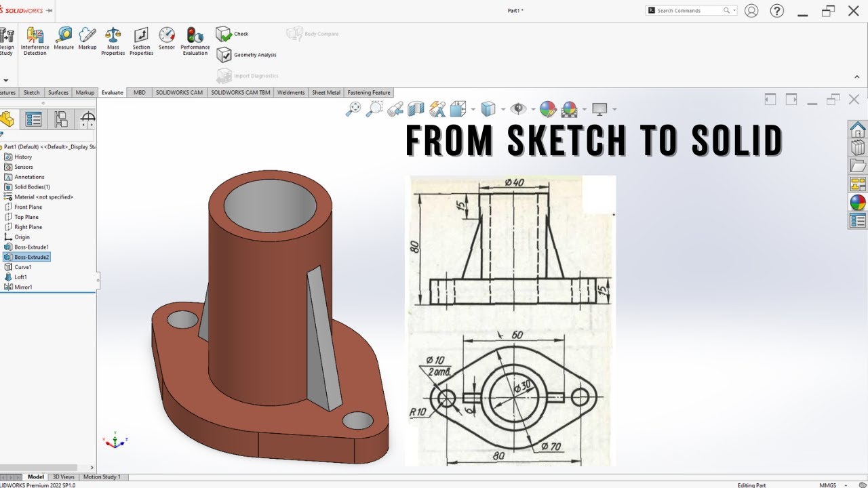Click Zoom to Fit in view toolbar
This screenshot has width=868, height=488.
[x=353, y=109]
